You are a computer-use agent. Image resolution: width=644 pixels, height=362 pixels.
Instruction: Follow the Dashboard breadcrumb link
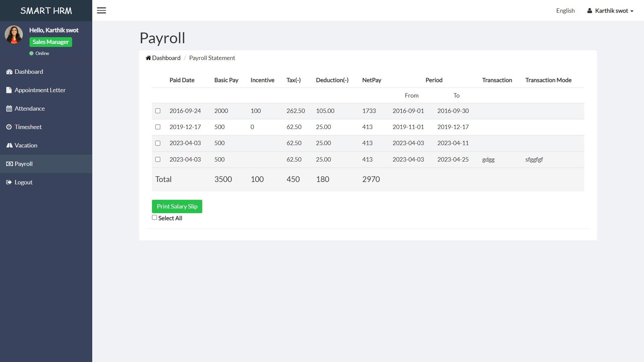pos(166,58)
